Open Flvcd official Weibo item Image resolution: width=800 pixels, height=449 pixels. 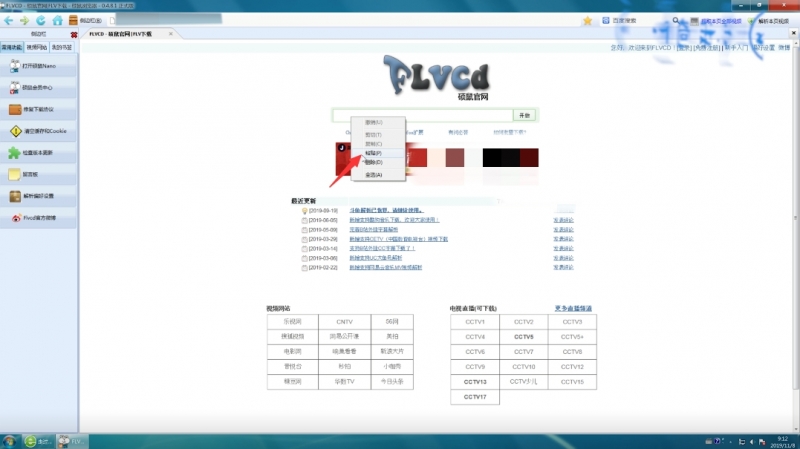(x=39, y=218)
